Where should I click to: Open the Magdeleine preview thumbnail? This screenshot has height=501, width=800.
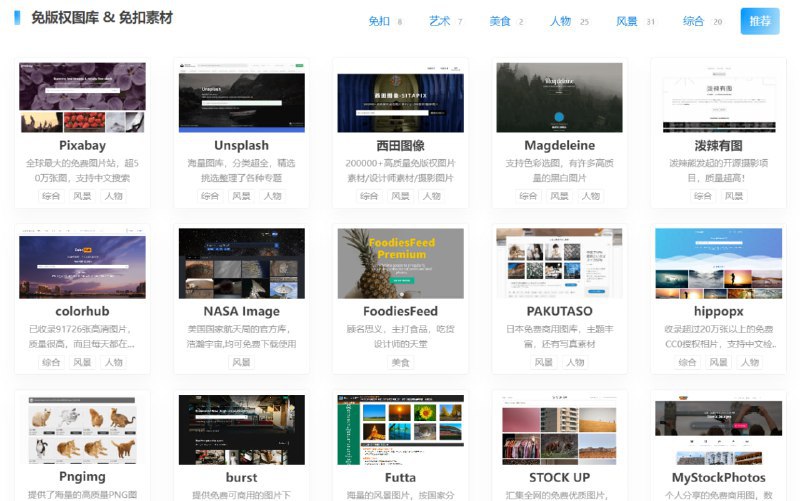[x=559, y=97]
